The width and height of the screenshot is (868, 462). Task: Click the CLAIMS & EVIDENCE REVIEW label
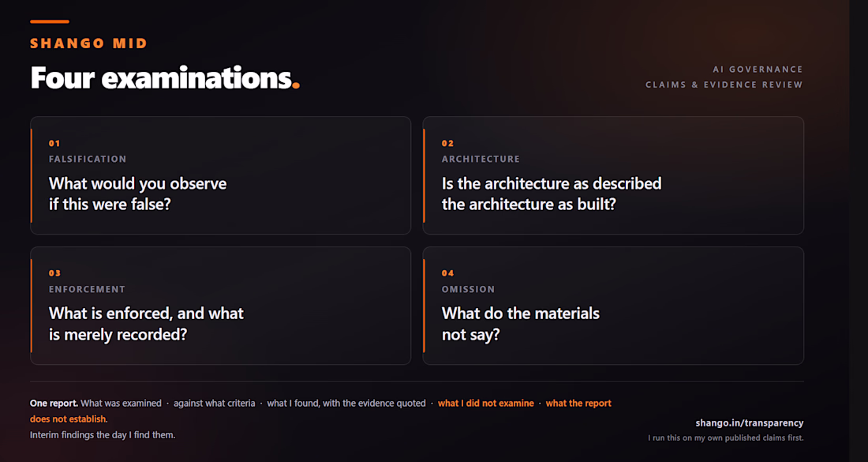coord(724,85)
